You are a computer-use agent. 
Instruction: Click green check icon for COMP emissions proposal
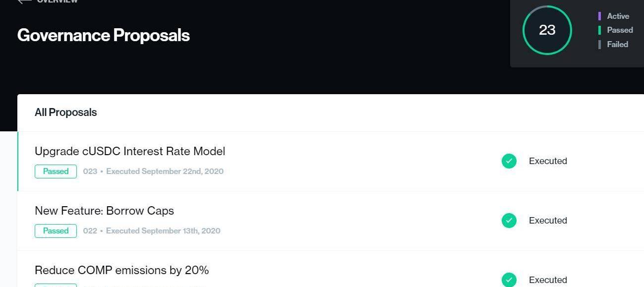pos(509,280)
